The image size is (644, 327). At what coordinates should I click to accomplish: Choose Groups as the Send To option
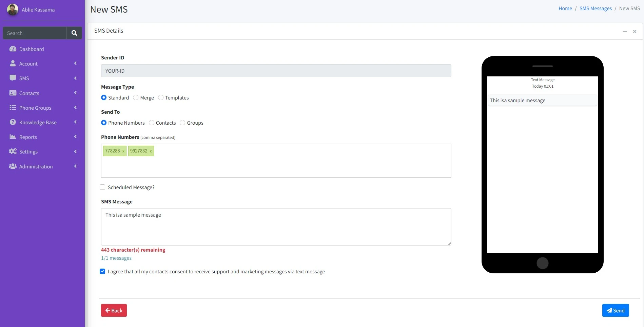pyautogui.click(x=182, y=123)
